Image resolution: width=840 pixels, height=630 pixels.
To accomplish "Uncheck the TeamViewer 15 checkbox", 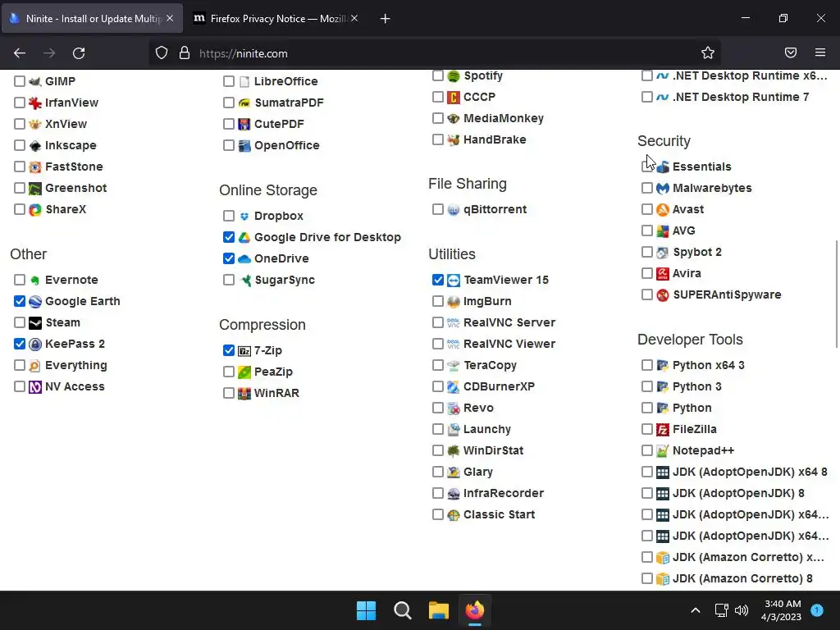I will pos(438,280).
